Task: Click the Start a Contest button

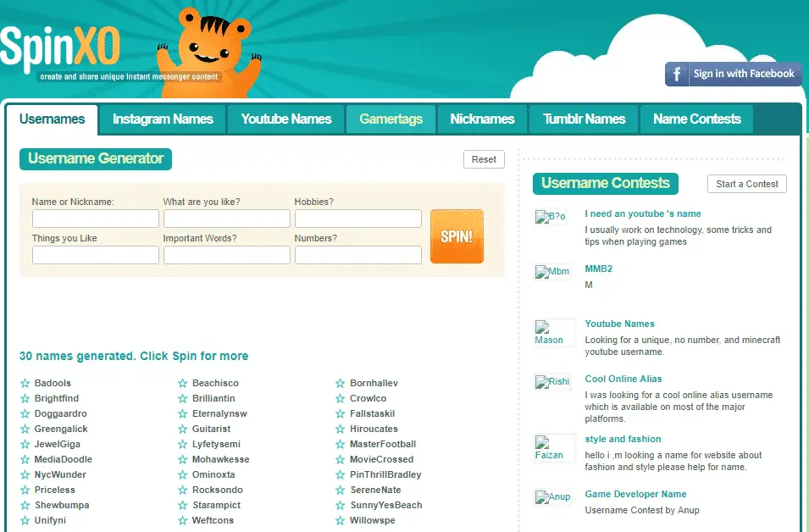Action: point(746,184)
